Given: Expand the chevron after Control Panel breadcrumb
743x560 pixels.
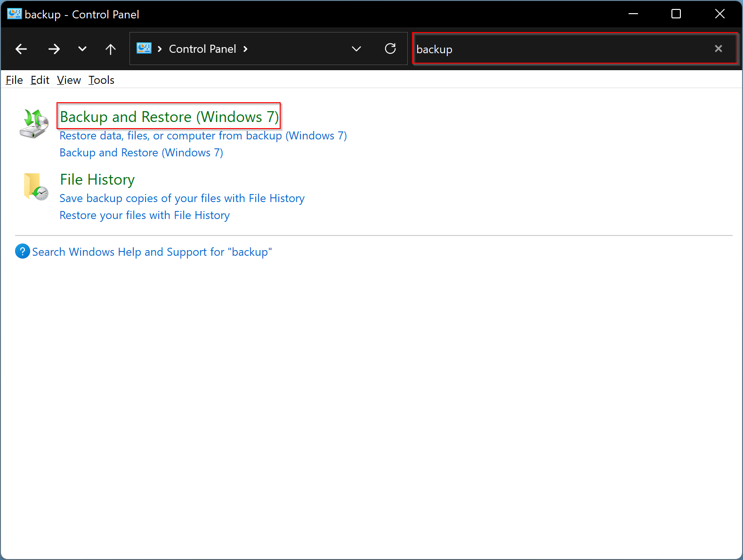Looking at the screenshot, I should pyautogui.click(x=245, y=49).
